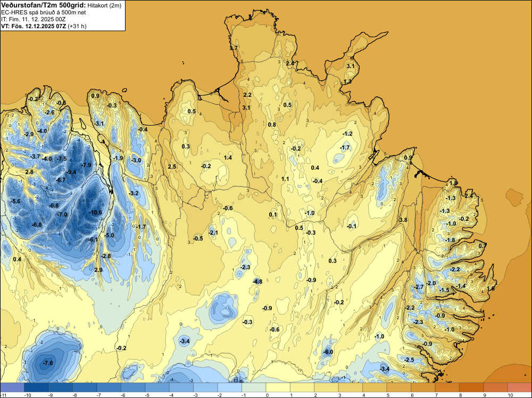The width and height of the screenshot is (532, 398).
Task: Click the legend scale label '0'
Action: click(267, 395)
